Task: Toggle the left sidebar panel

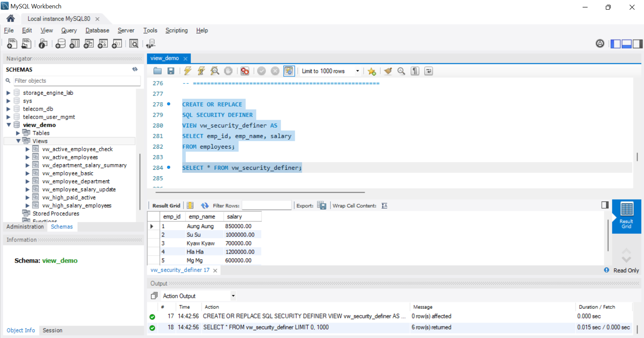Action: [615, 44]
